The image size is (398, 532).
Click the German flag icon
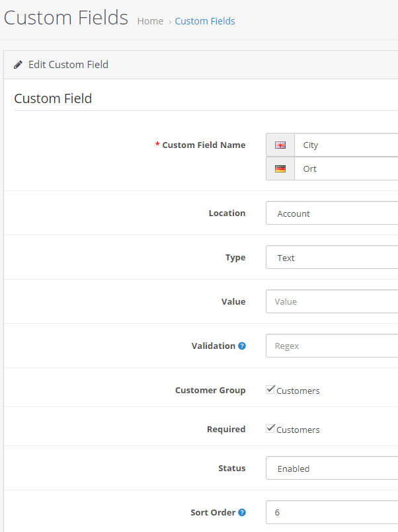pyautogui.click(x=280, y=169)
